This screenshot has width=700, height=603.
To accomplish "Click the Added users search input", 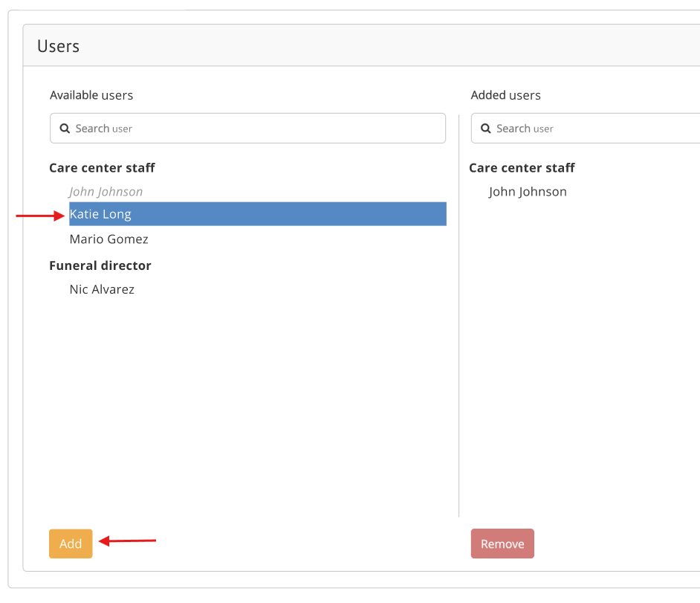I will click(x=594, y=128).
